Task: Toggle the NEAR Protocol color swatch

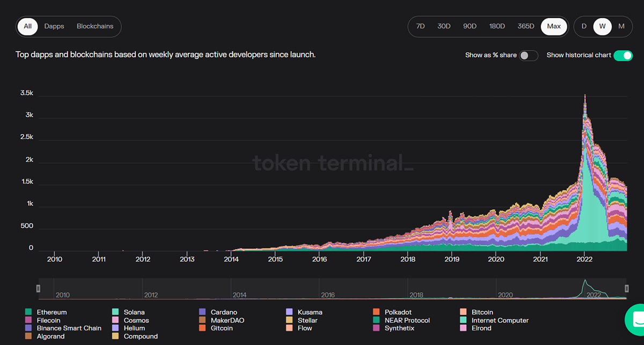Action: [x=376, y=320]
